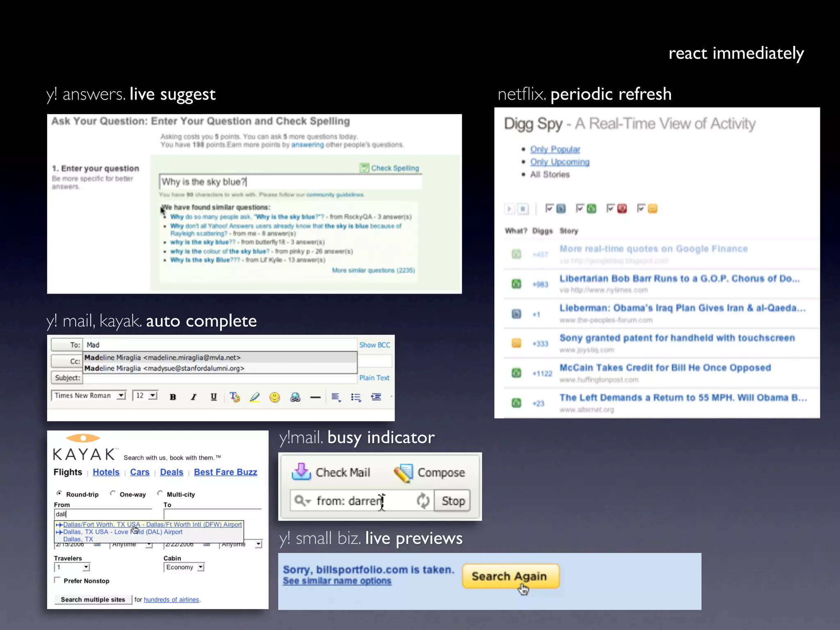Click the question text input field
Image resolution: width=840 pixels, height=630 pixels.
click(x=290, y=182)
